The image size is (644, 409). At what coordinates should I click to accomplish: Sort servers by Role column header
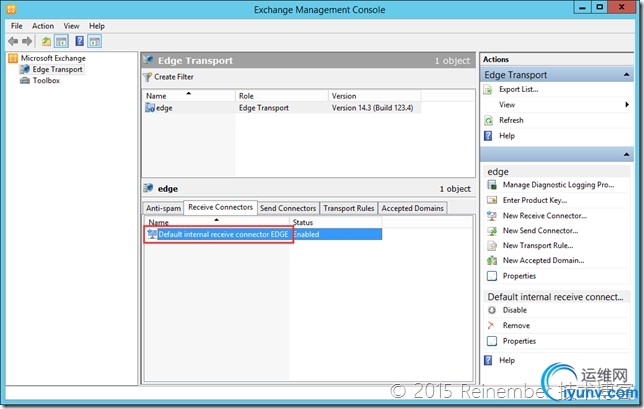282,96
